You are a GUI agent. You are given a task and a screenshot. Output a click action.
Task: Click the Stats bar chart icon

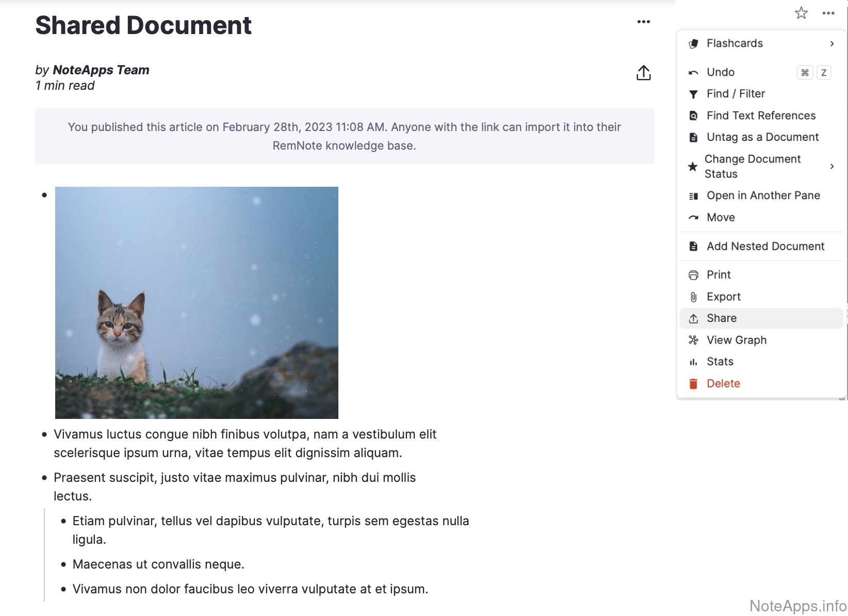[x=694, y=362]
